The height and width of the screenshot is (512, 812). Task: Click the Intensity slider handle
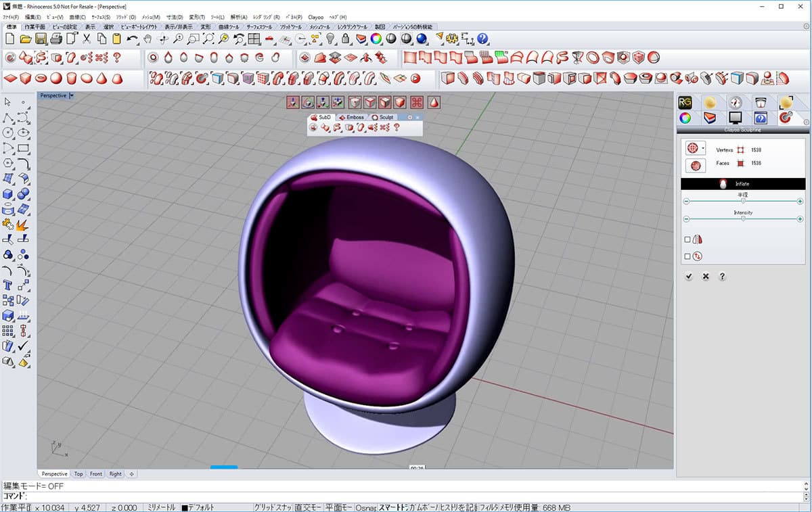tap(743, 219)
